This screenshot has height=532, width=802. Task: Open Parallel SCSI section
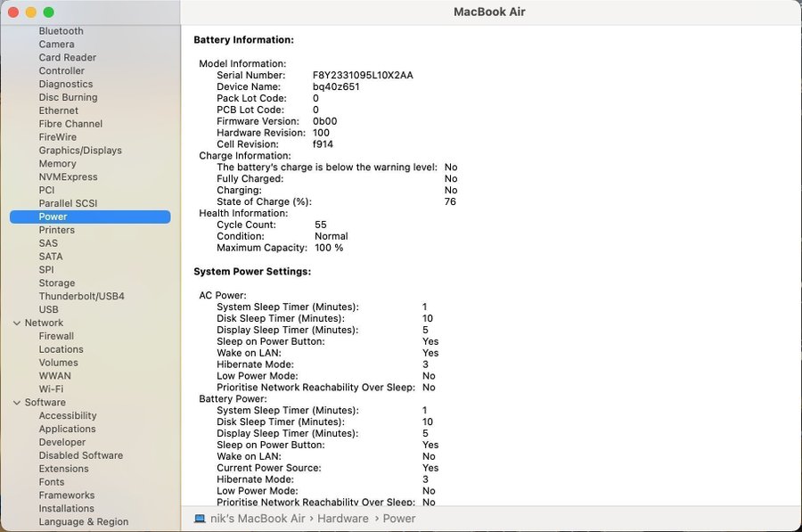click(68, 203)
